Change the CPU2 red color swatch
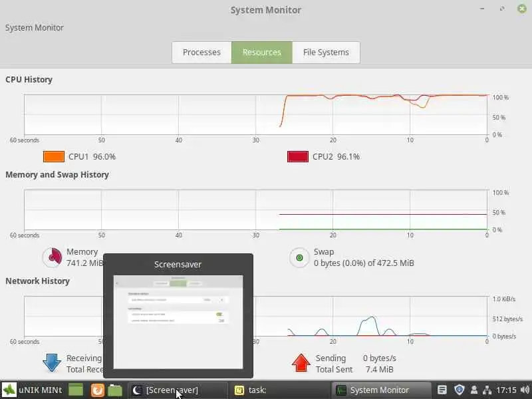Image resolution: width=532 pixels, height=399 pixels. coord(297,156)
